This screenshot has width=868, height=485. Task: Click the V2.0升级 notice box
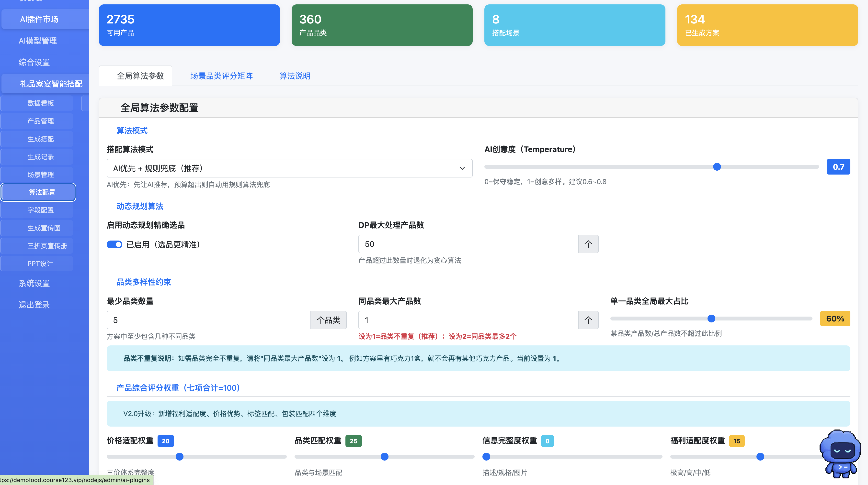click(478, 414)
